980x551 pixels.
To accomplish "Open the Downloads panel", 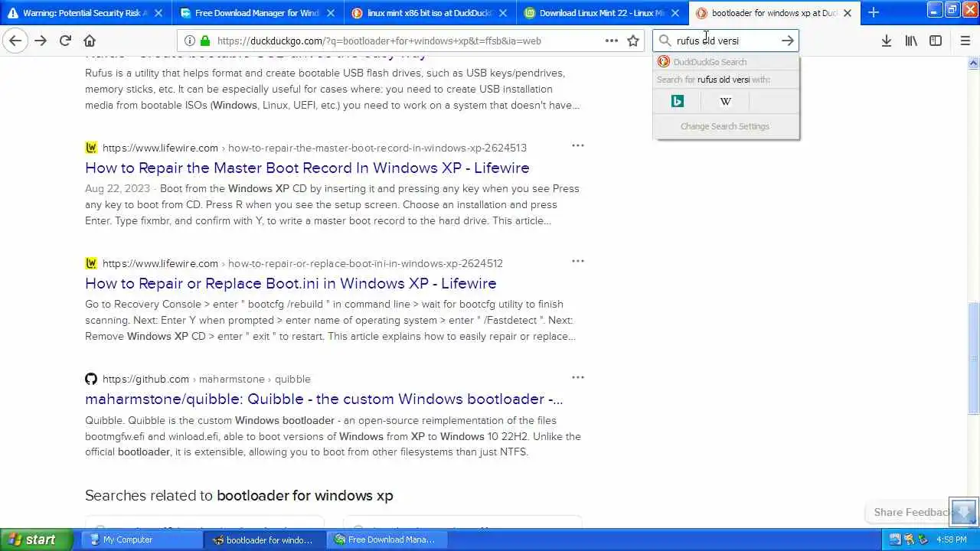I will point(886,41).
